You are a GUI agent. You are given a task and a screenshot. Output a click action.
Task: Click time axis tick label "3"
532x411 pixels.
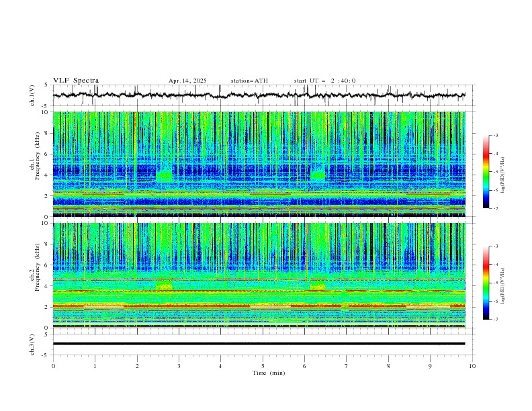point(179,366)
